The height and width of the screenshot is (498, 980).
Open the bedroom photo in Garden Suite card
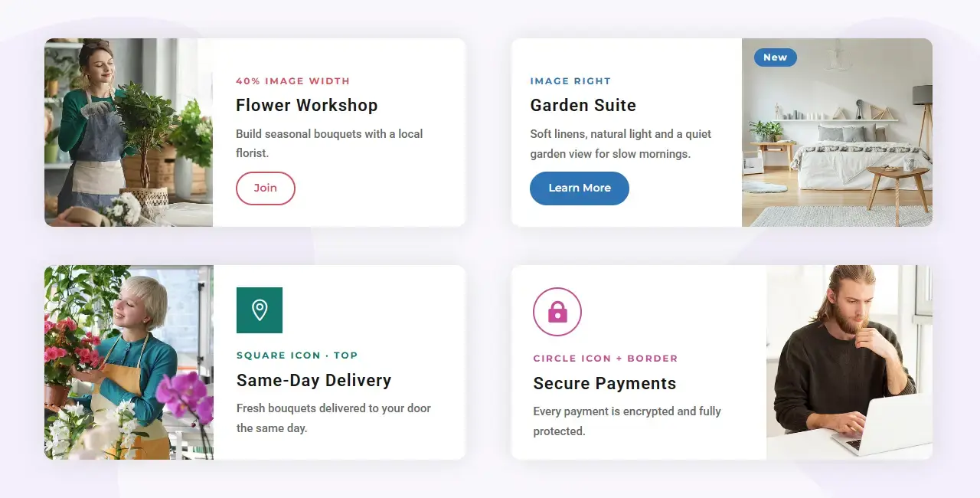click(837, 133)
